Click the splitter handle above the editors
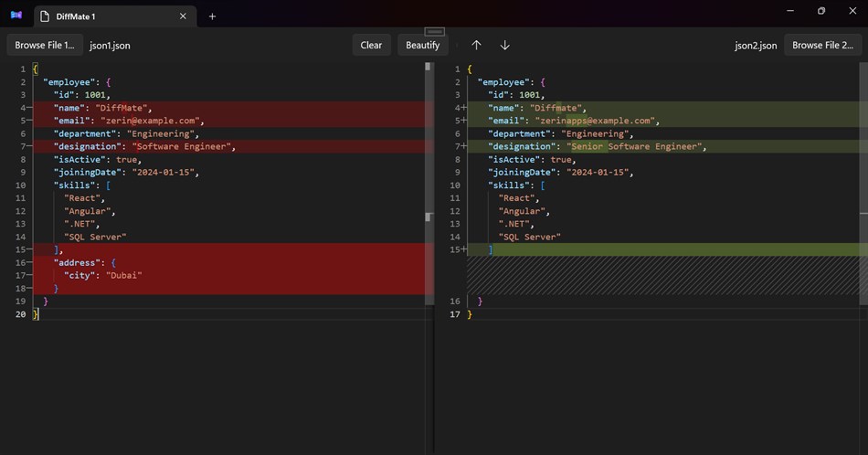This screenshot has height=455, width=868. 435,32
